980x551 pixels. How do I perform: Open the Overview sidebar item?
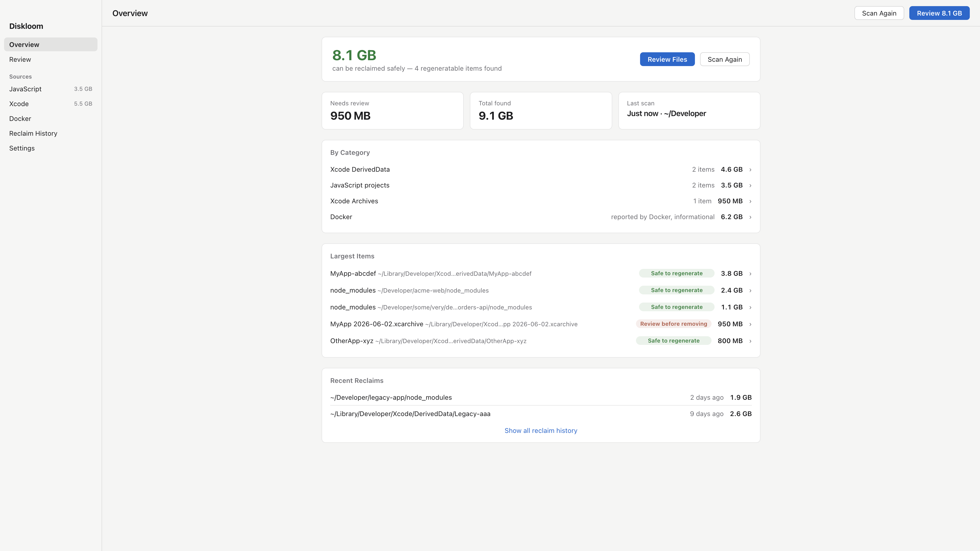[51, 44]
